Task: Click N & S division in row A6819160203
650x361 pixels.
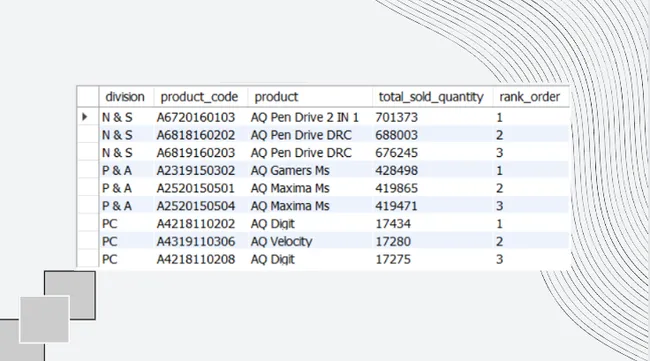Action: tap(117, 153)
